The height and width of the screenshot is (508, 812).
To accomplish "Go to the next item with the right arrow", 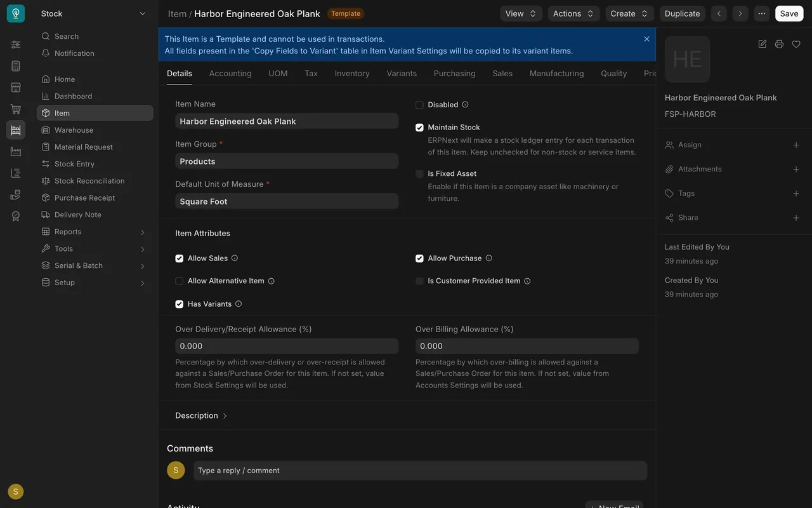I will point(740,13).
